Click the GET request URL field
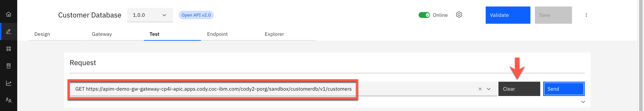Image resolution: width=644 pixels, height=111 pixels. (213, 89)
